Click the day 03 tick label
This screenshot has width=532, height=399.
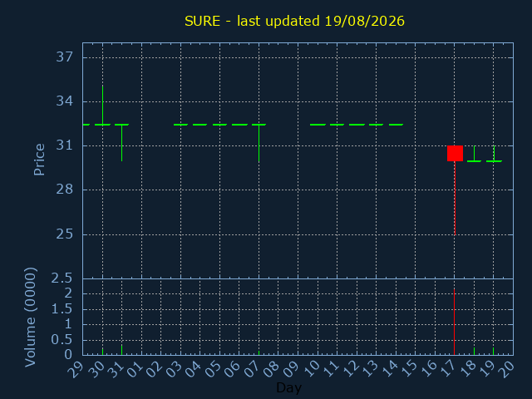[x=175, y=369]
